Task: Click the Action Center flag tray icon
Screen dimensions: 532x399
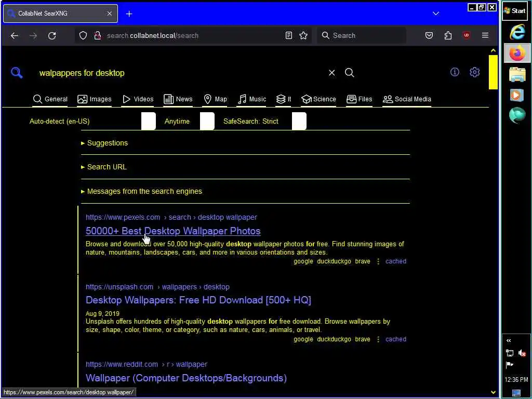Action: coord(510,365)
